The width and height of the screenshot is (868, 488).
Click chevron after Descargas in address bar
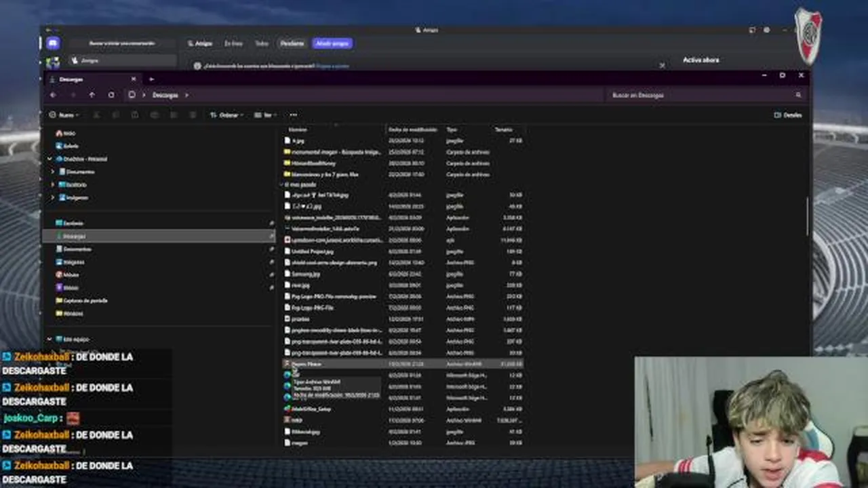tap(186, 95)
